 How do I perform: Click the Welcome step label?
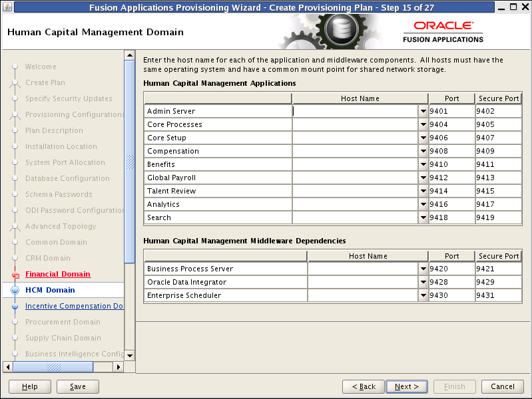tap(41, 66)
